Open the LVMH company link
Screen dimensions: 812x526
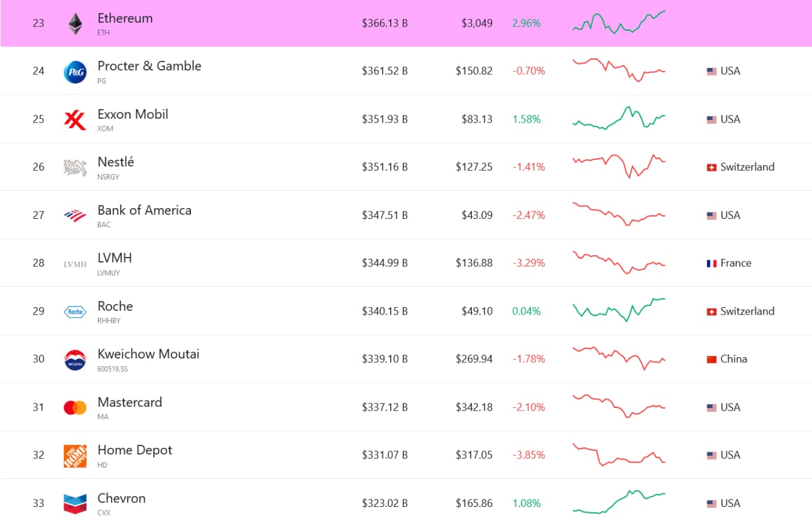click(115, 258)
